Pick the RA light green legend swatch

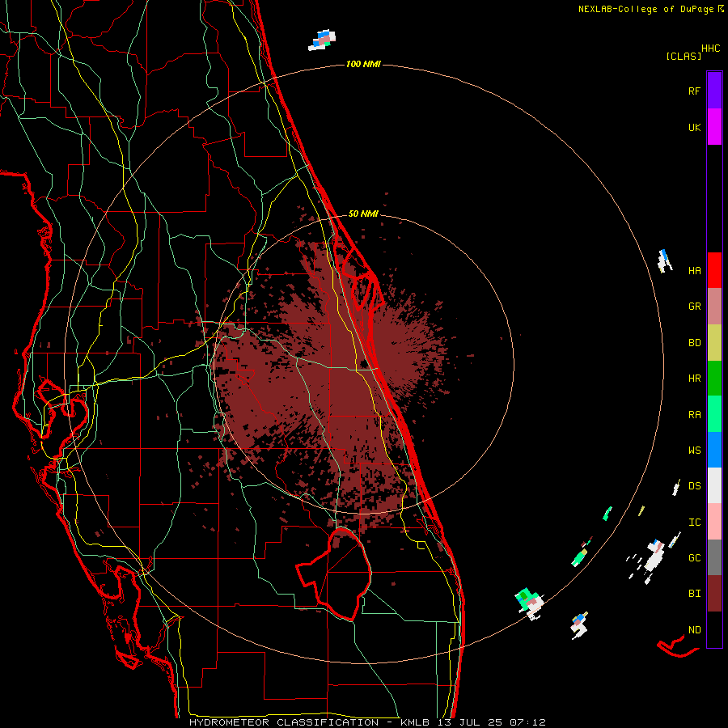coord(714,414)
